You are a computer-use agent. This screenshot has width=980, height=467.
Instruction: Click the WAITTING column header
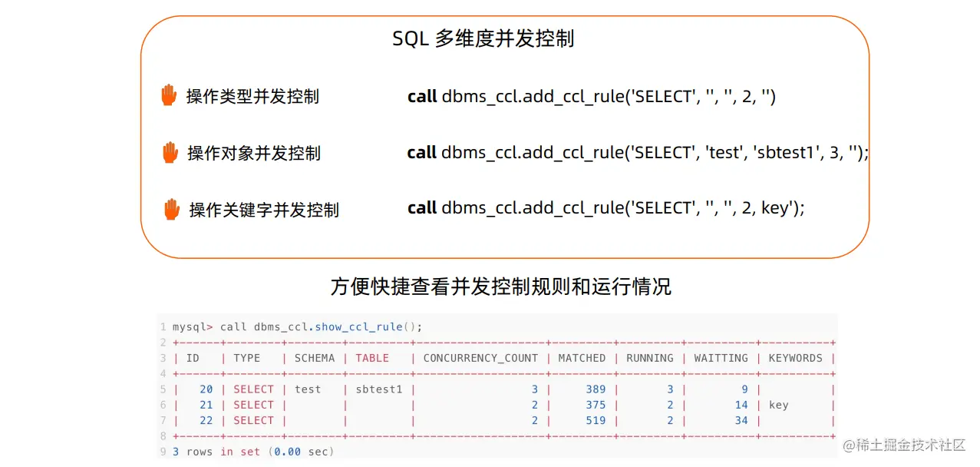[x=721, y=358]
